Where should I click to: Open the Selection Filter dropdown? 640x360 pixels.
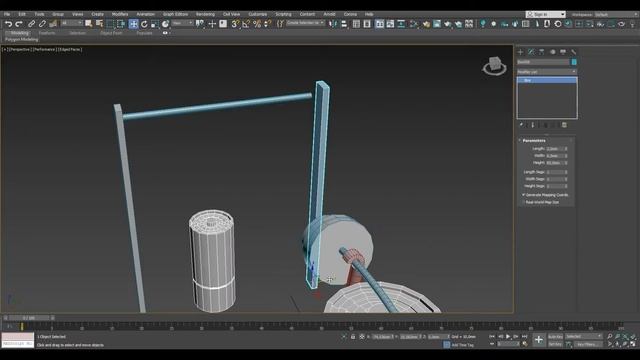coord(71,23)
